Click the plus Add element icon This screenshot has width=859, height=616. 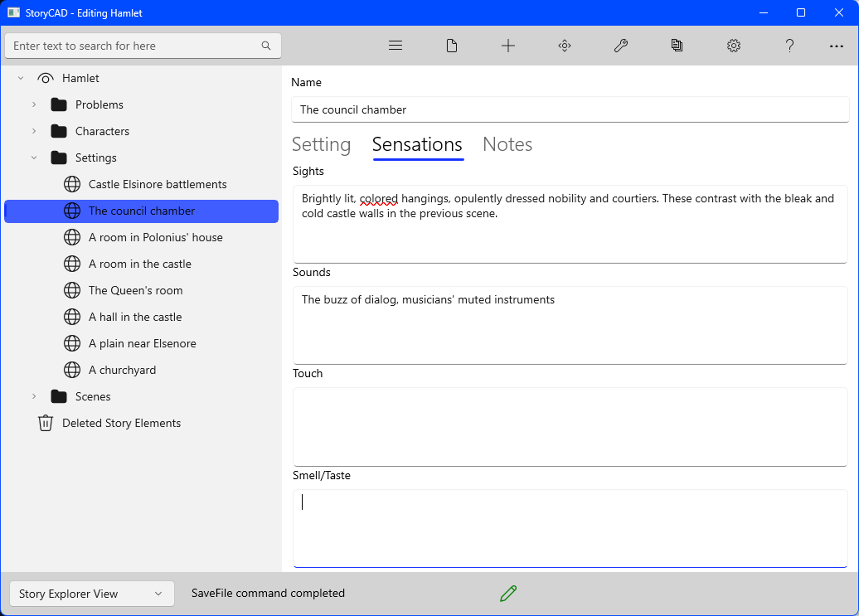(x=508, y=46)
